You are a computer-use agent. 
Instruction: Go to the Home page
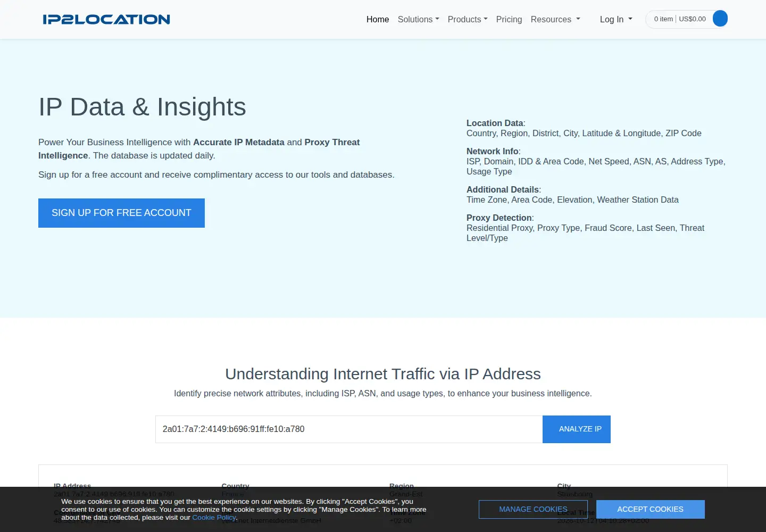[378, 19]
